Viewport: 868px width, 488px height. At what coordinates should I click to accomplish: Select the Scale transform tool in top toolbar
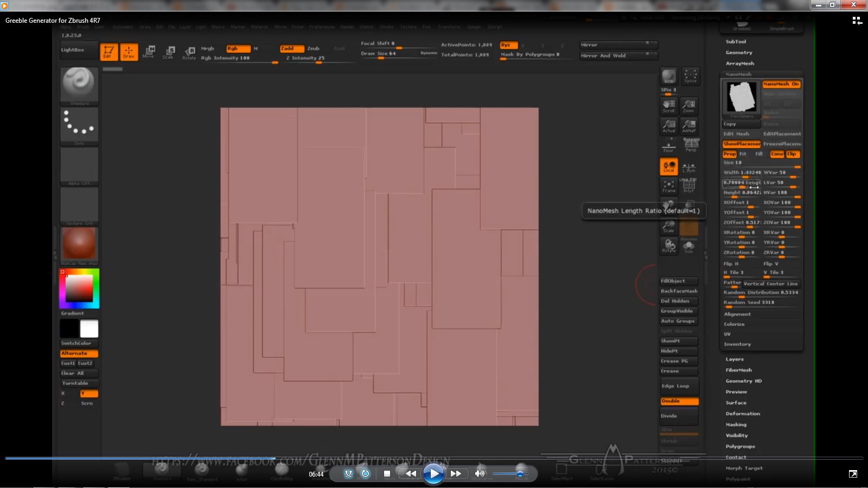(x=169, y=52)
